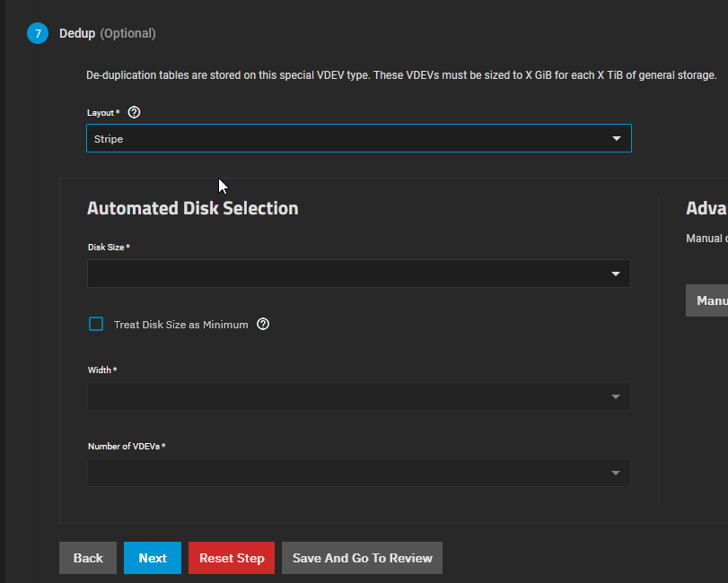This screenshot has width=728, height=583.
Task: Click the step 7 number circle
Action: click(38, 34)
